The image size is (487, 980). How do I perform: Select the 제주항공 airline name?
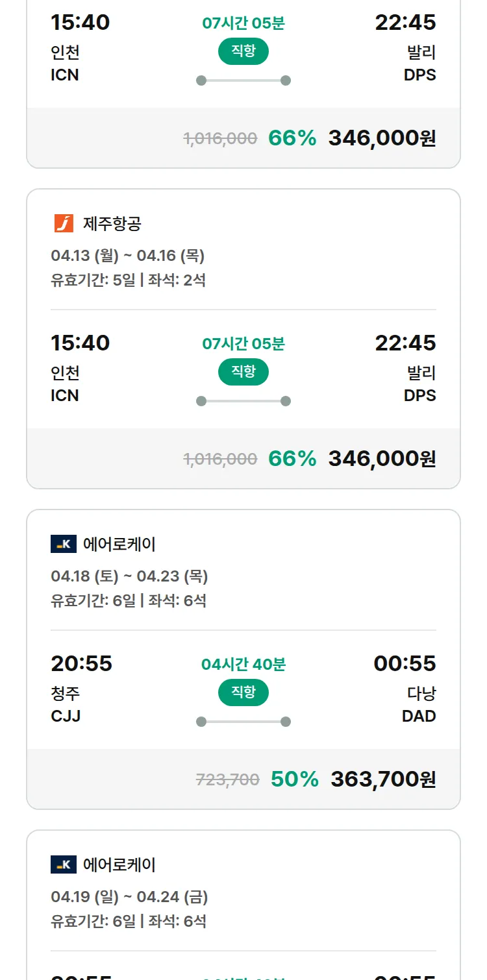pos(112,224)
